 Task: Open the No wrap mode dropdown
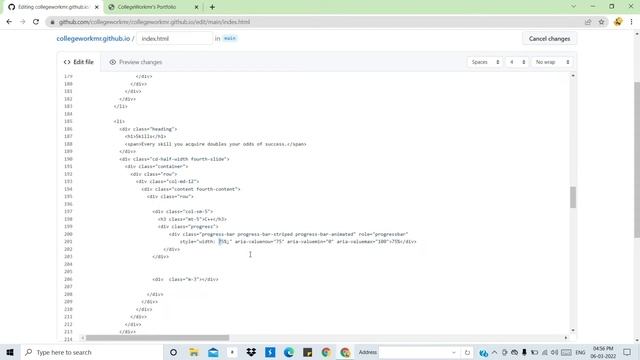click(552, 62)
